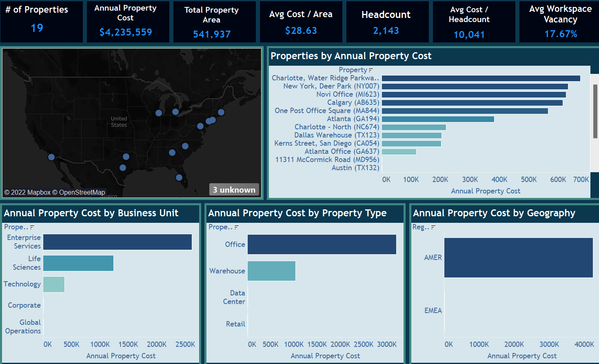
Task: Click sort icon in Business Unit chart header
Action: coord(32,227)
